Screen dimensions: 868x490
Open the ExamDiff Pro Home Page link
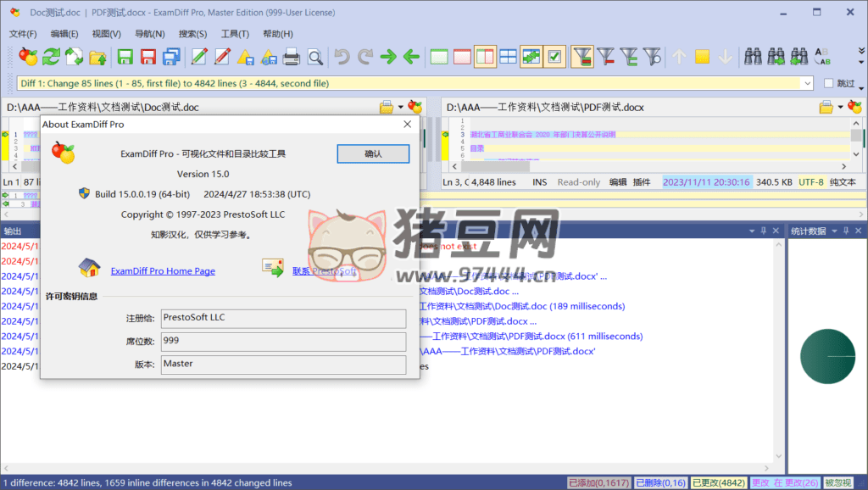pos(163,270)
